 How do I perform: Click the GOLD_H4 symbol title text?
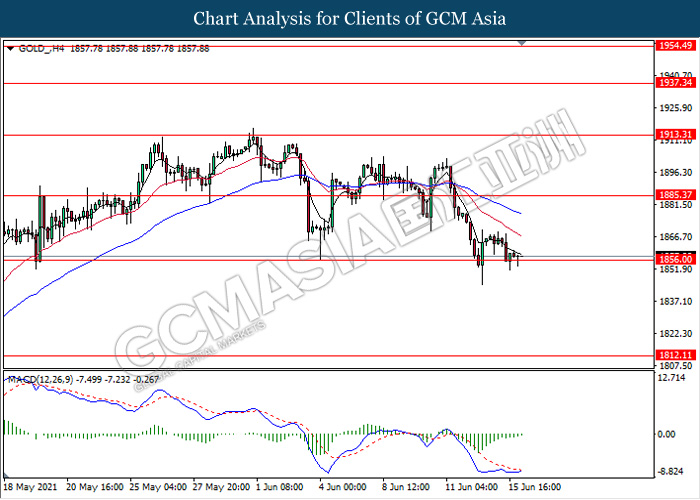42,49
